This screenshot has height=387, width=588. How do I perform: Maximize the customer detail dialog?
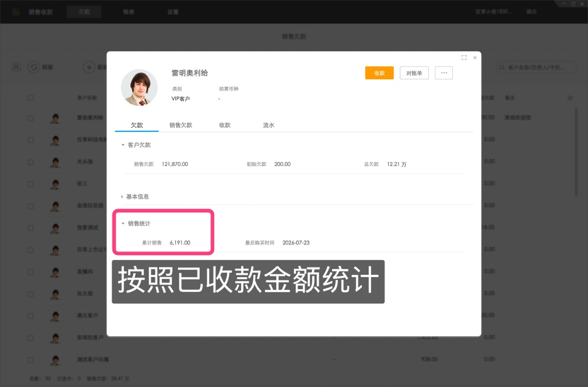[464, 57]
